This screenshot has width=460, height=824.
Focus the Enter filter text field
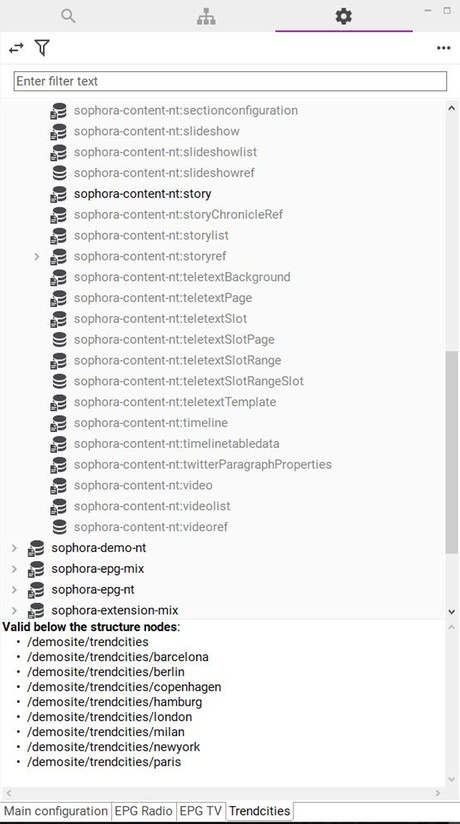pos(230,81)
